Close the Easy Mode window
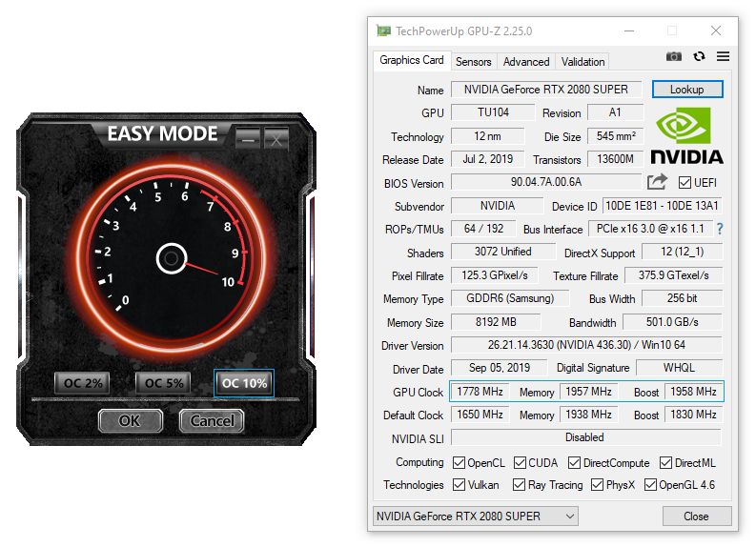The width and height of the screenshot is (756, 547). tap(276, 140)
